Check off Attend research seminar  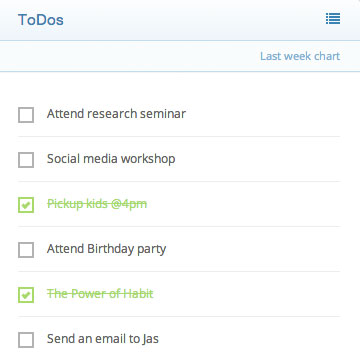coord(26,115)
